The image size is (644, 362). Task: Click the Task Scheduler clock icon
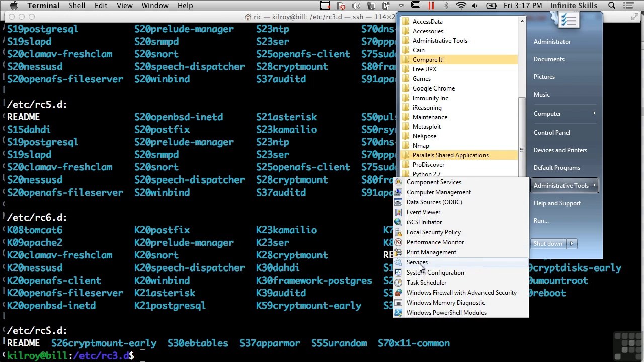pyautogui.click(x=398, y=283)
